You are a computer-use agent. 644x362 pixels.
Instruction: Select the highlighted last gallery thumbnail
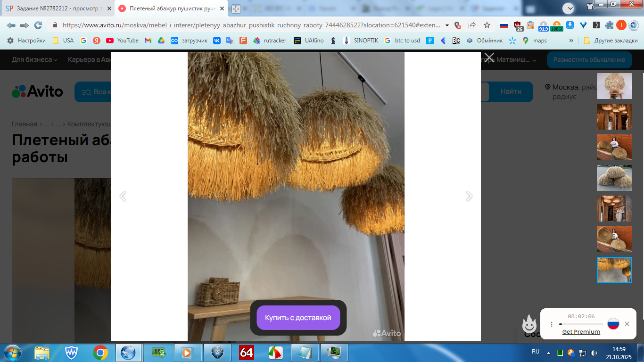[x=614, y=270]
